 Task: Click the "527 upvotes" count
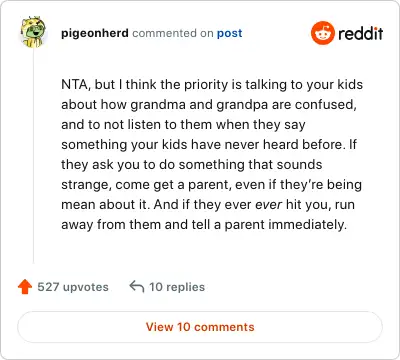click(x=73, y=287)
